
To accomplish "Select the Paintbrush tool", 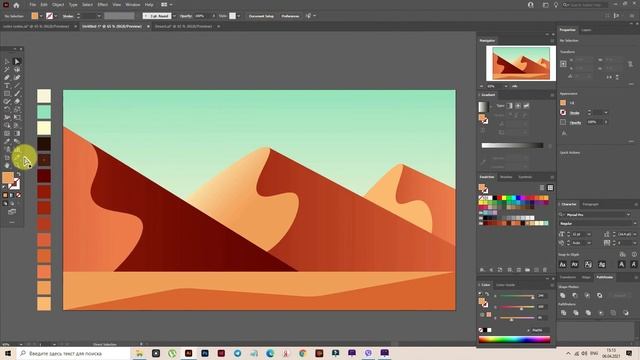I will click(17, 93).
